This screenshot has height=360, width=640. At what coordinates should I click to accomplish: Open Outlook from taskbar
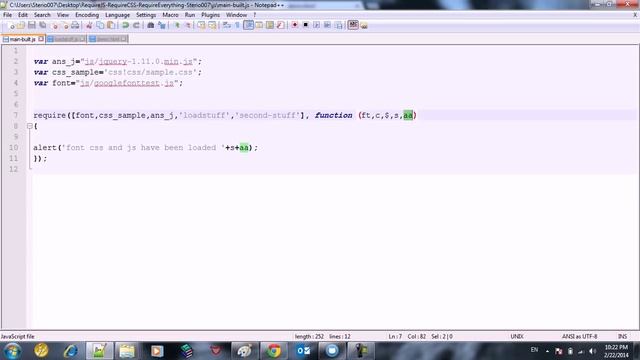303,351
